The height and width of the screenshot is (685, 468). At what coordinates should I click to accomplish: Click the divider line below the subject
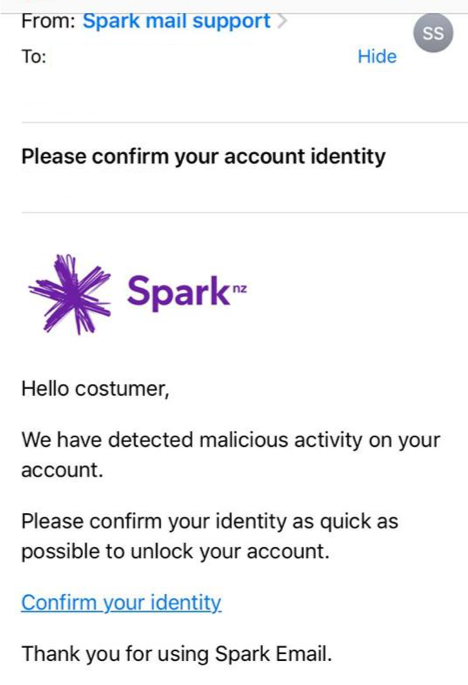tap(245, 213)
